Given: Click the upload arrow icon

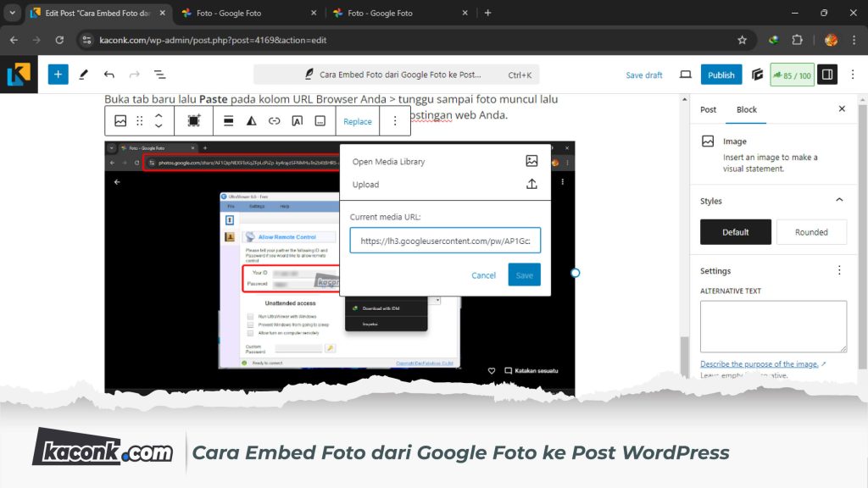Looking at the screenshot, I should pyautogui.click(x=531, y=184).
